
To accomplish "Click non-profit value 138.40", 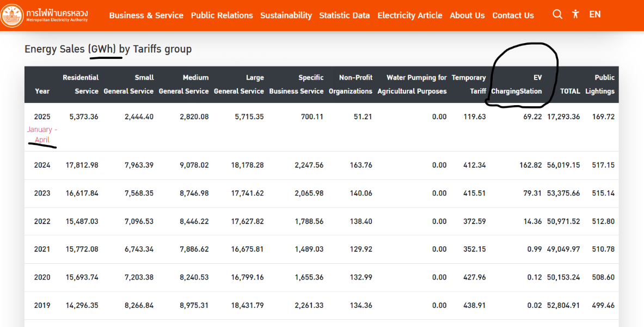I will (361, 221).
